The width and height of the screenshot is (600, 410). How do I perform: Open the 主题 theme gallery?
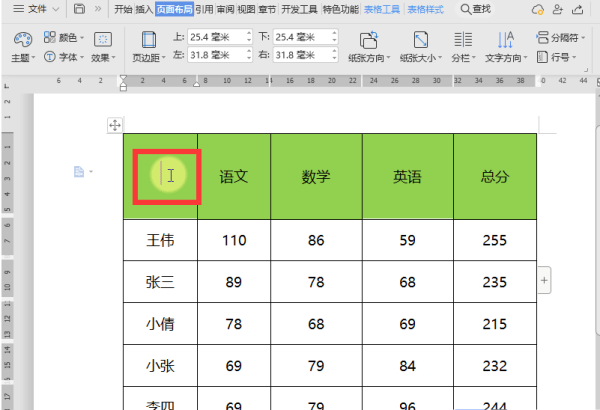click(x=23, y=47)
